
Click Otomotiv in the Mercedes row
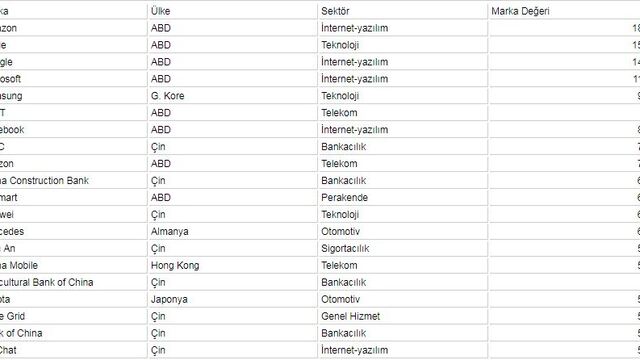coord(340,231)
